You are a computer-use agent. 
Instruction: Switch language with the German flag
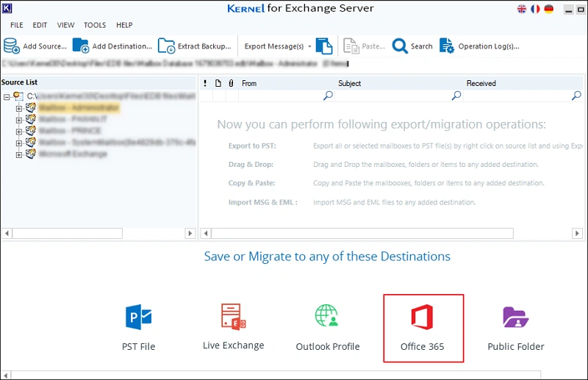[x=548, y=9]
